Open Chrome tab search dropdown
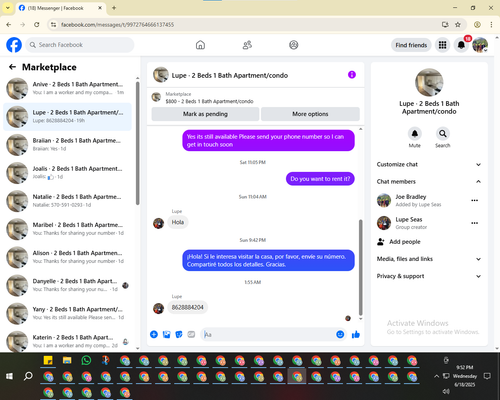 point(8,8)
